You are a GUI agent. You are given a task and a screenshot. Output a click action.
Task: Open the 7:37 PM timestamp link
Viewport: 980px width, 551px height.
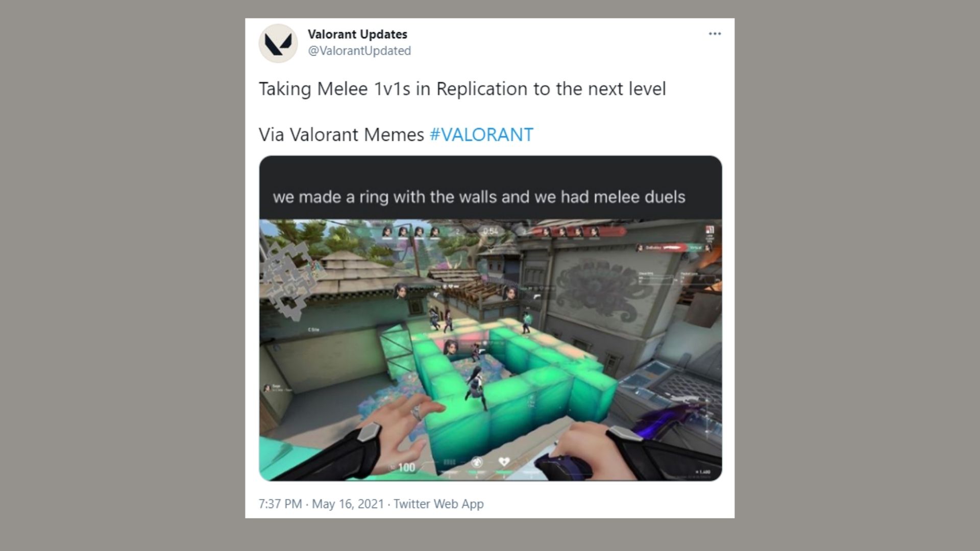coord(280,504)
